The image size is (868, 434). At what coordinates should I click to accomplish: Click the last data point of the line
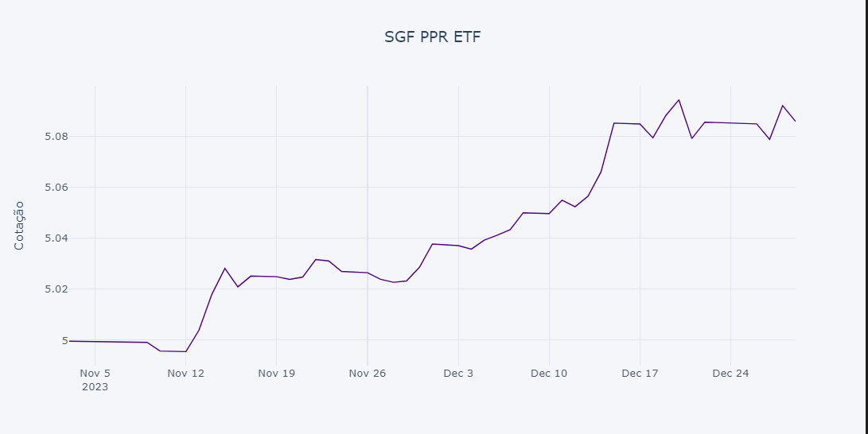tap(795, 121)
